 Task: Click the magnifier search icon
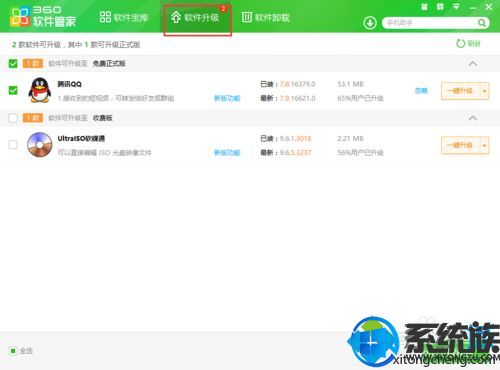[x=482, y=23]
